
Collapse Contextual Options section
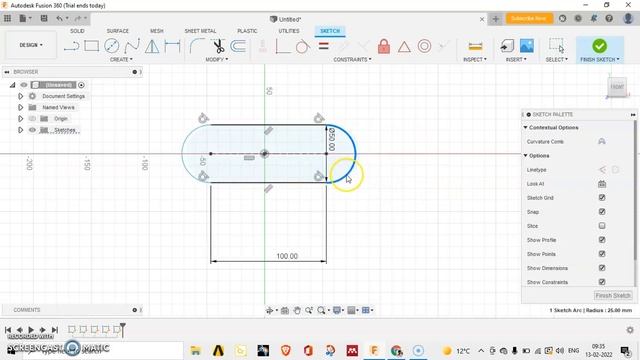click(526, 128)
